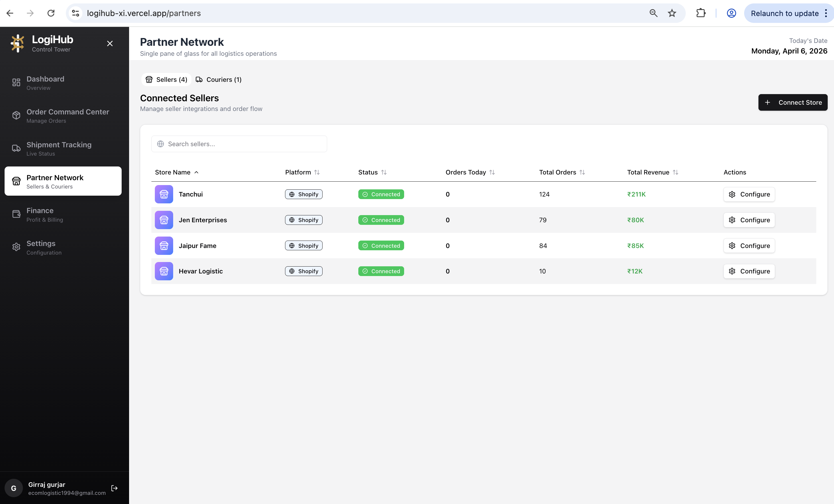Click Connected status for Tanchui
This screenshot has height=504, width=834.
point(381,194)
